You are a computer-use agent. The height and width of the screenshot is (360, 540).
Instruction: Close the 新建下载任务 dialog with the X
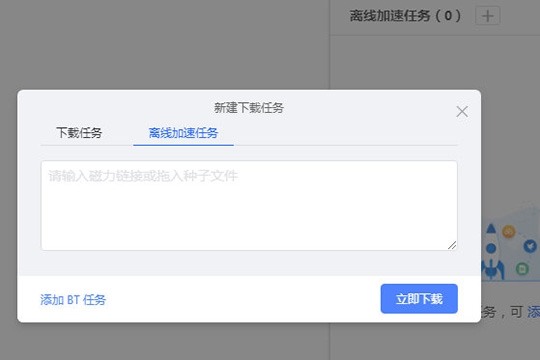pyautogui.click(x=462, y=111)
